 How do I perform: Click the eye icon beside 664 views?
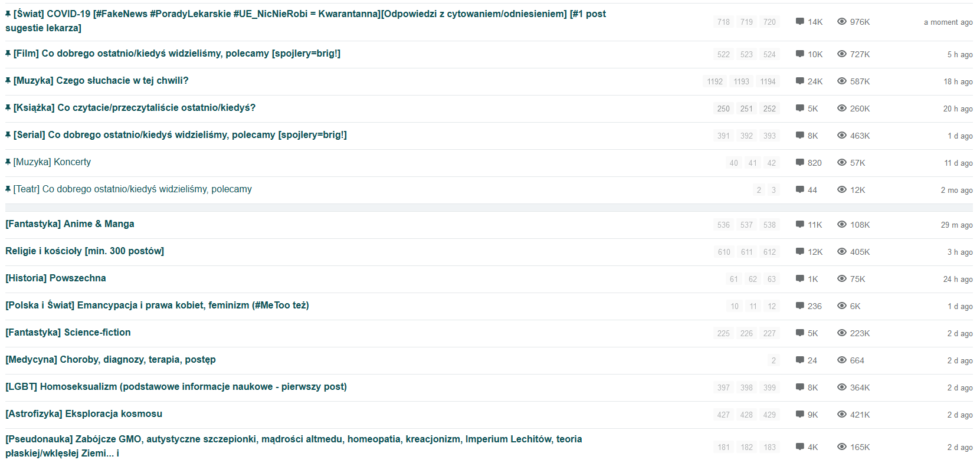842,360
